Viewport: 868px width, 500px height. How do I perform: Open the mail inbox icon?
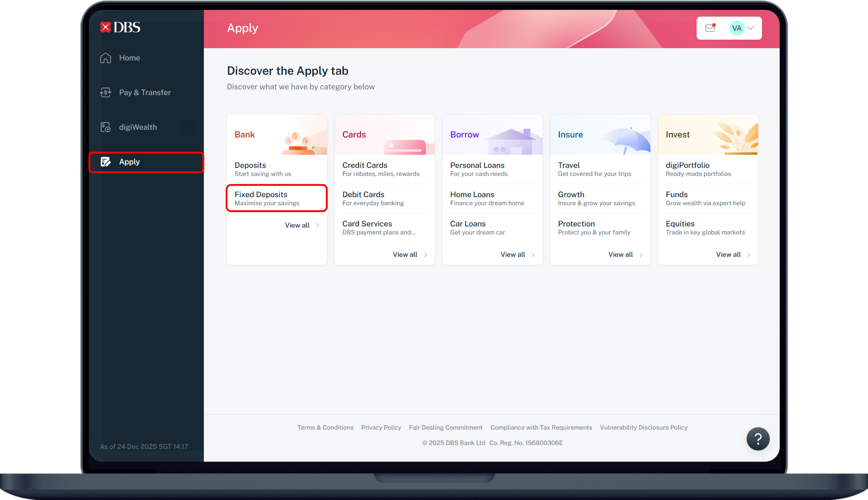pyautogui.click(x=710, y=28)
